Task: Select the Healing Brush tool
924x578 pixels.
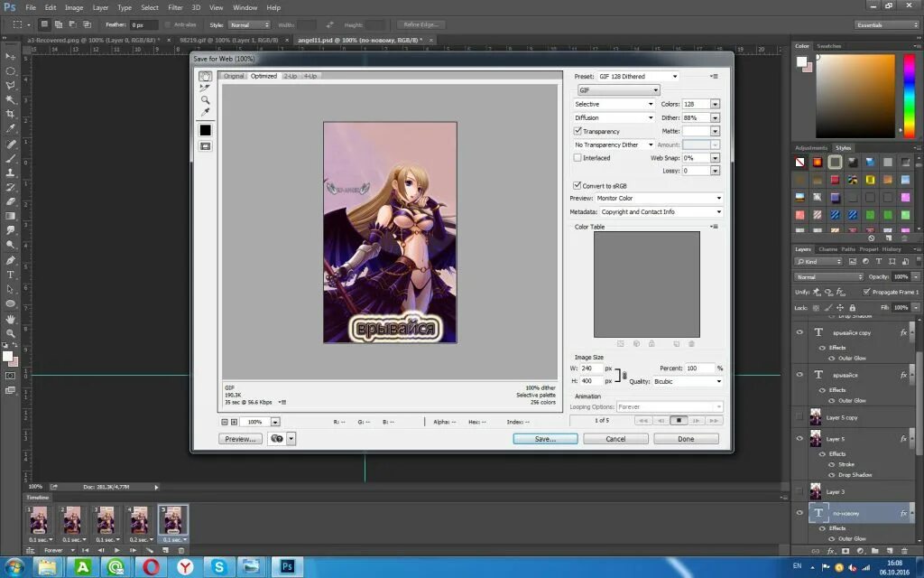Action: [10, 144]
